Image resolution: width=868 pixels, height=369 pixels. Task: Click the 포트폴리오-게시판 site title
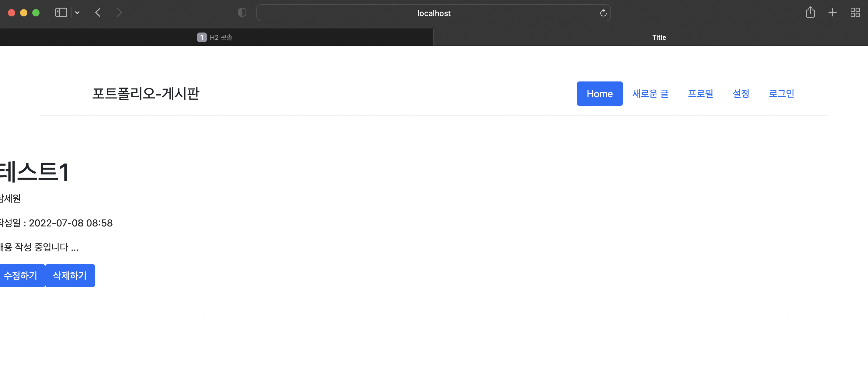[x=146, y=94]
